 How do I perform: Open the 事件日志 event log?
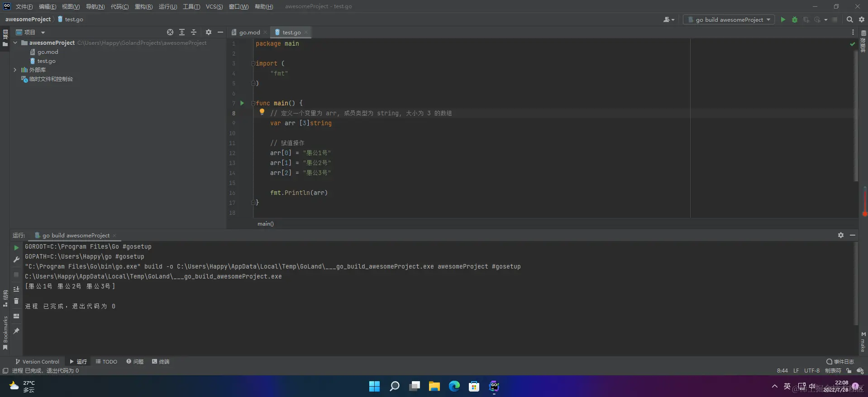click(x=840, y=361)
